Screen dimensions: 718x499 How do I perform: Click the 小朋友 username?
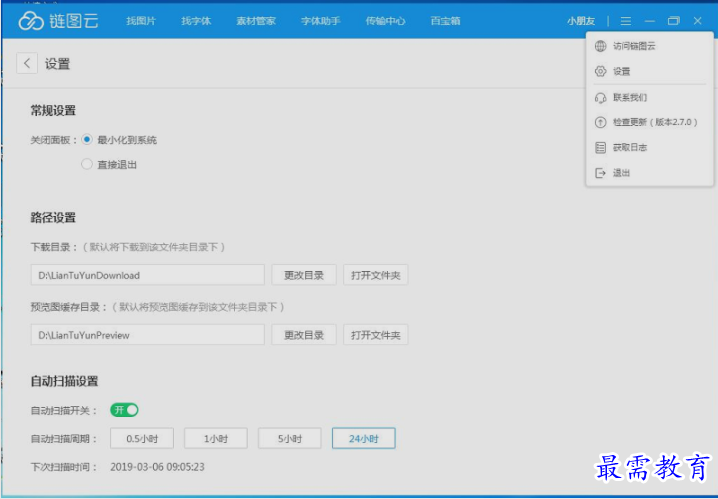click(581, 21)
